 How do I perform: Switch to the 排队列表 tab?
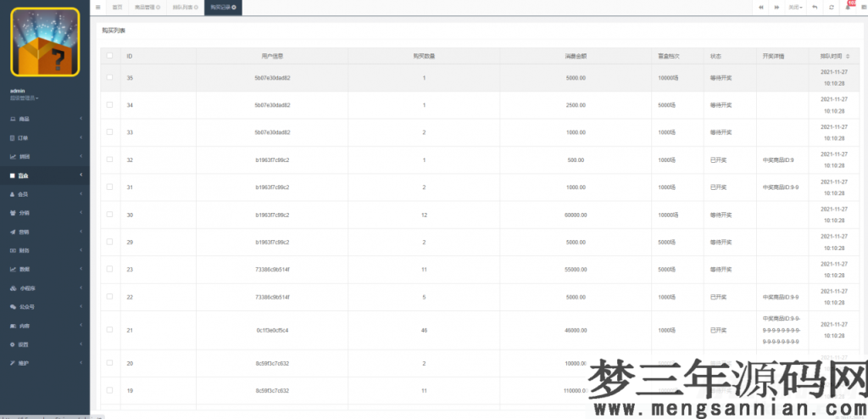pos(185,7)
